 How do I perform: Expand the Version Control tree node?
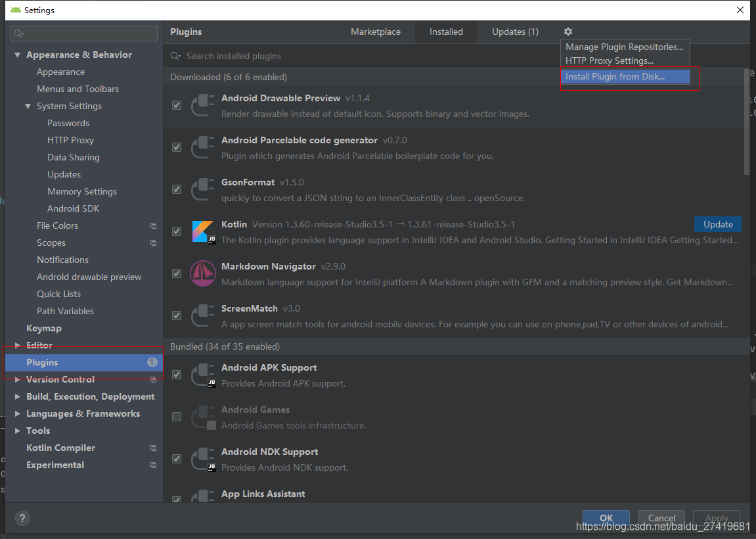(17, 379)
